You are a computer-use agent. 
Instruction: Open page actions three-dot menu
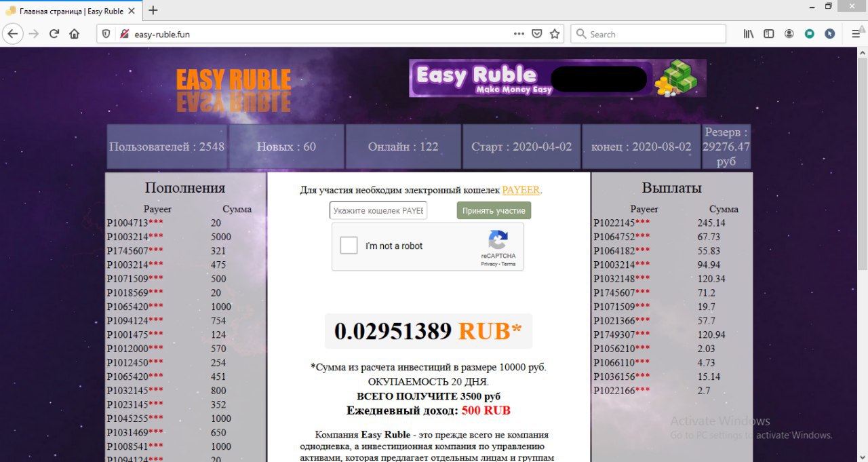[x=519, y=34]
